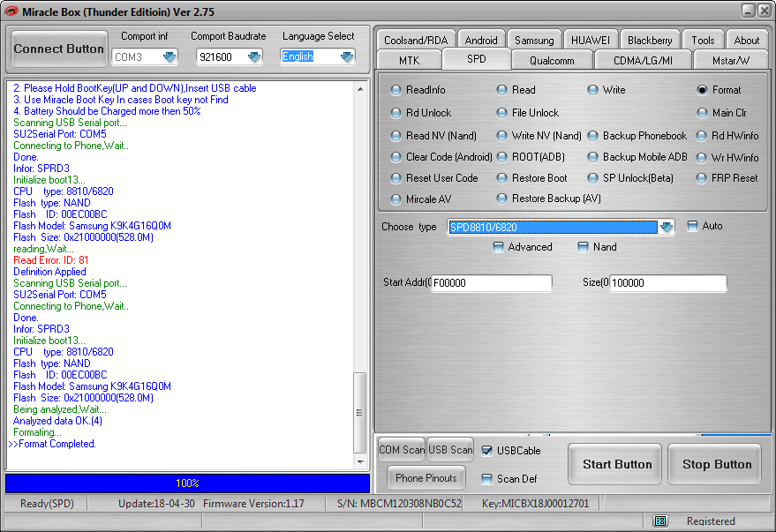Click the Size input field
Screen dimensions: 776x532
[x=668, y=283]
